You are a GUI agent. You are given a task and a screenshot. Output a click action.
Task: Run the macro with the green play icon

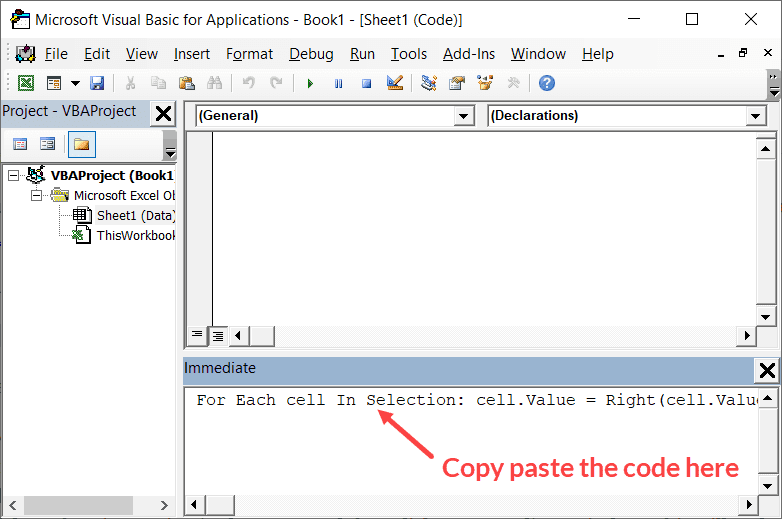(310, 83)
